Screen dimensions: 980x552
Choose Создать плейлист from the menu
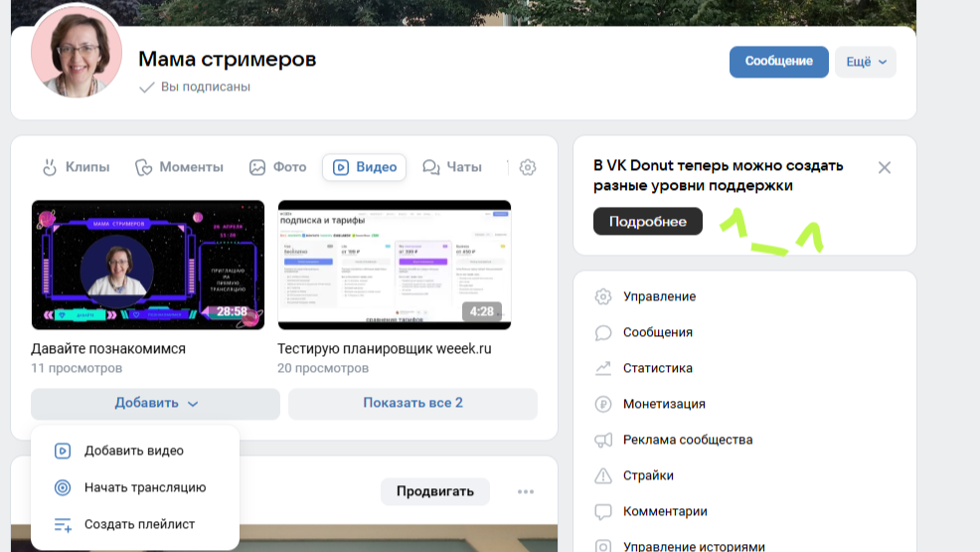[x=134, y=524]
